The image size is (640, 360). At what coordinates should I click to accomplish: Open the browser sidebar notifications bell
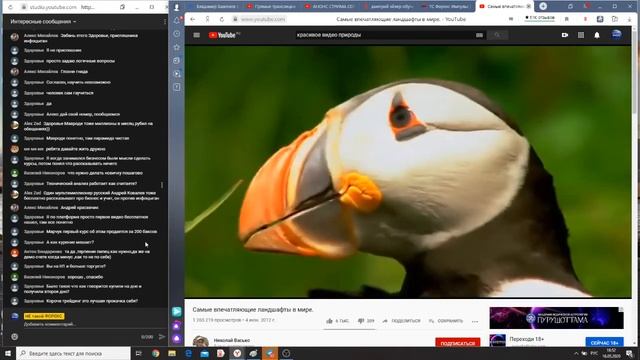coord(177,20)
